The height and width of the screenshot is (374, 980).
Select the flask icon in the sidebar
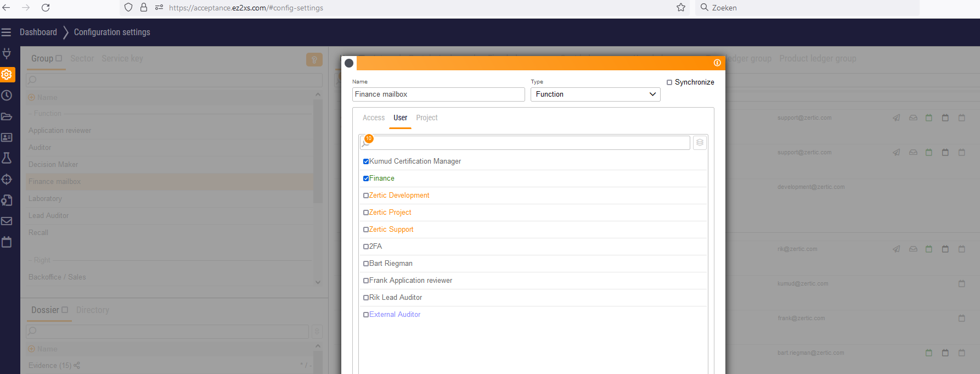[x=7, y=158]
